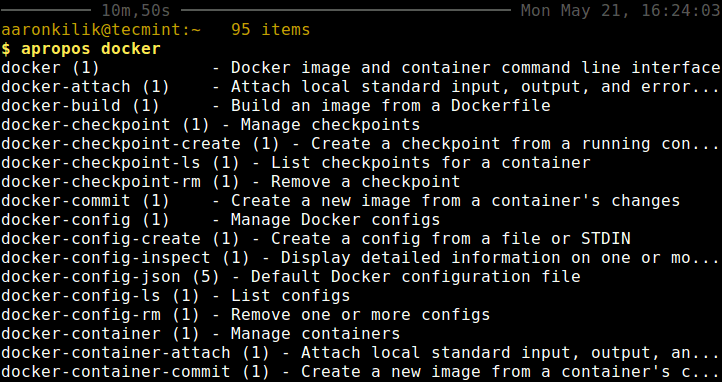Click 'Create a checkpoint from a running con...' description

[x=515, y=144]
